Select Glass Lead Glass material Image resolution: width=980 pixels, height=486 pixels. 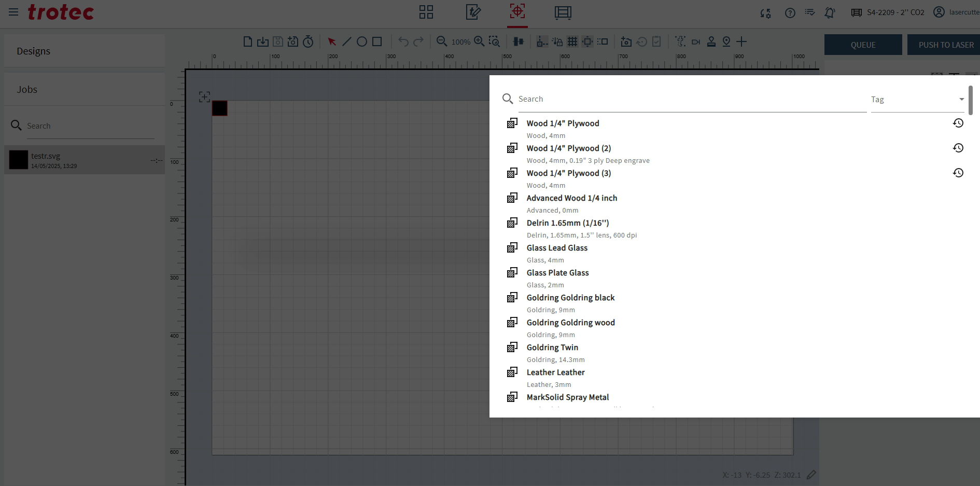[557, 248]
